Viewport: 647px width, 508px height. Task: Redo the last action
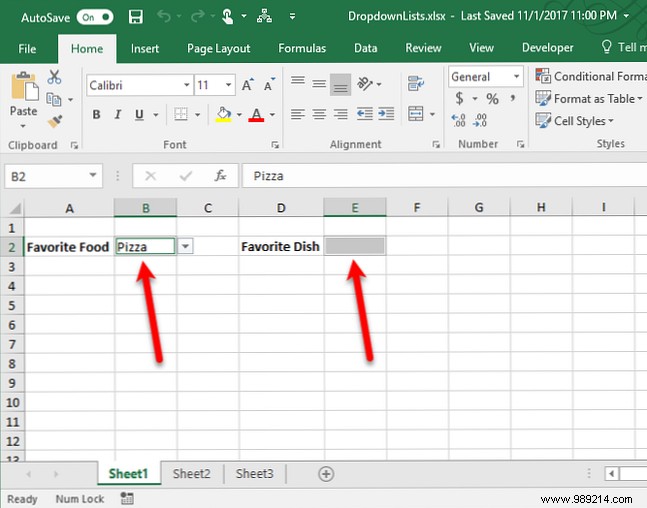(x=198, y=17)
